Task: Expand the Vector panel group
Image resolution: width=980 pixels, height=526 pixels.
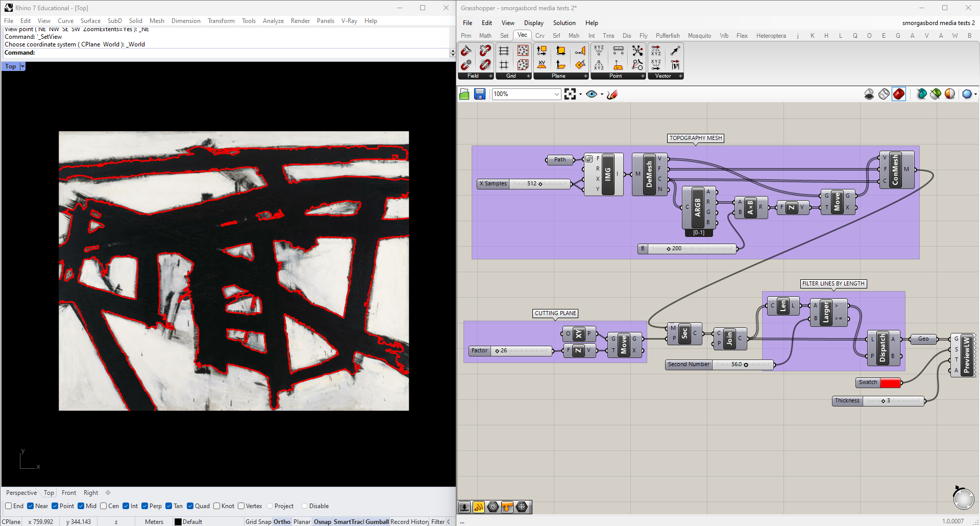Action: pyautogui.click(x=680, y=76)
